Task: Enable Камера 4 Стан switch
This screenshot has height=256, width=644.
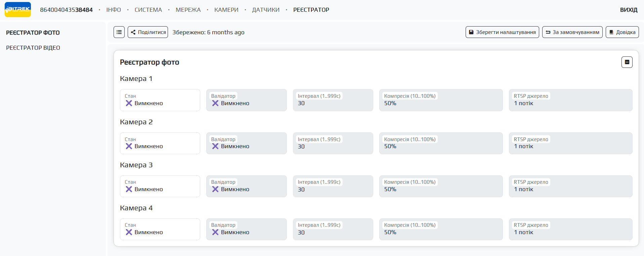Action: coord(160,229)
